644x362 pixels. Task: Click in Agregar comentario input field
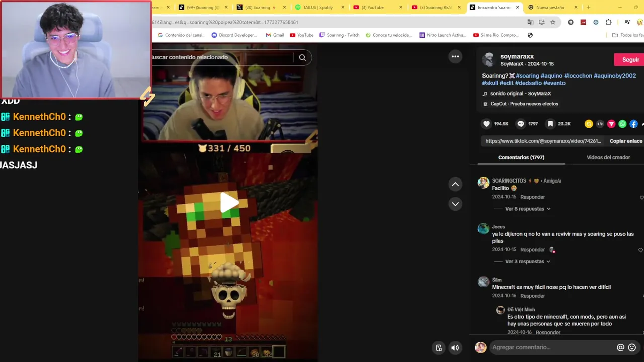click(552, 347)
